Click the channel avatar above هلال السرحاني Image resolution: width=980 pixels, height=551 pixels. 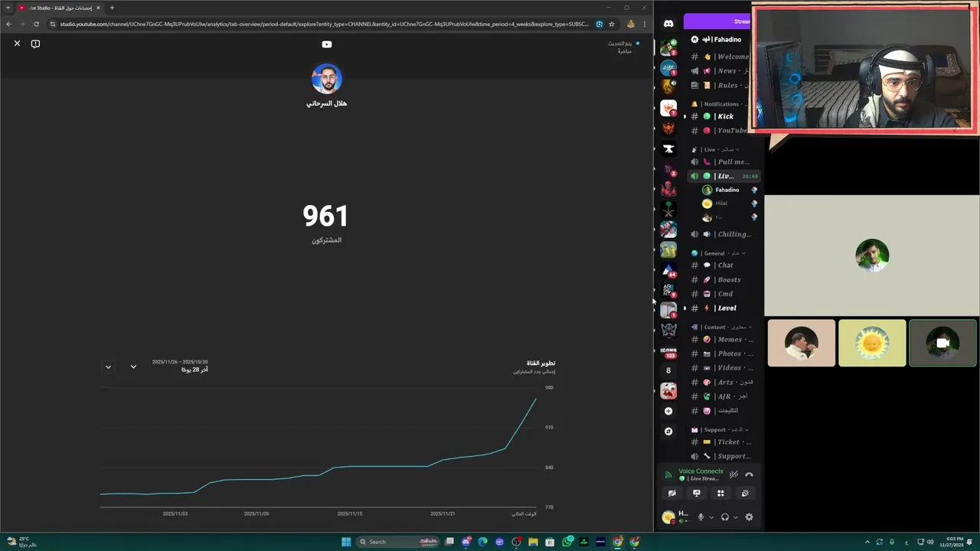pos(327,79)
